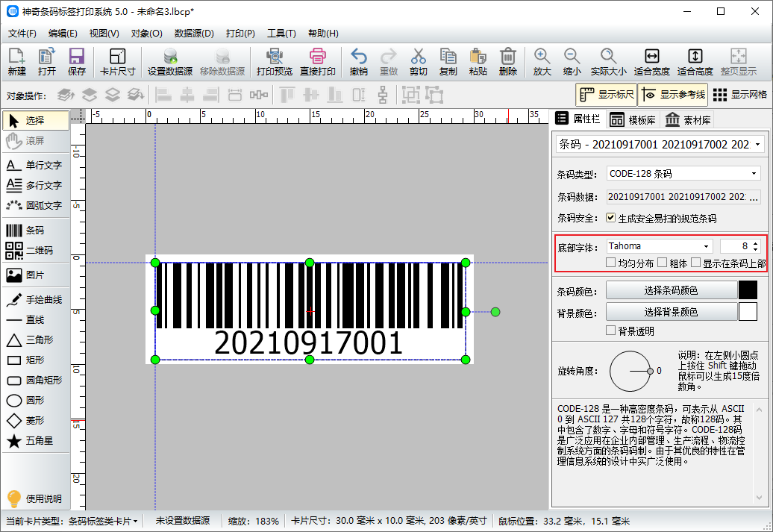Screen dimensions: 773x532
Task: Open the object selector dropdown at the panel top
Action: click(x=758, y=145)
